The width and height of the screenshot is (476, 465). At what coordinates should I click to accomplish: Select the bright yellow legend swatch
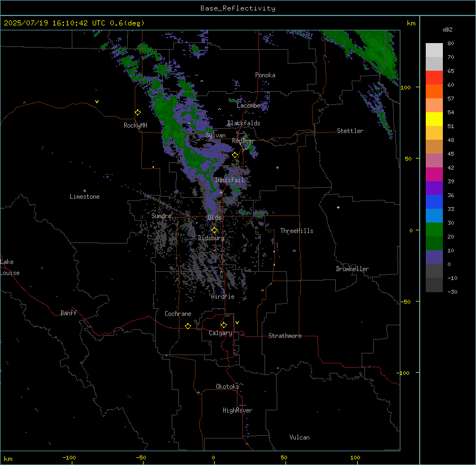point(434,119)
